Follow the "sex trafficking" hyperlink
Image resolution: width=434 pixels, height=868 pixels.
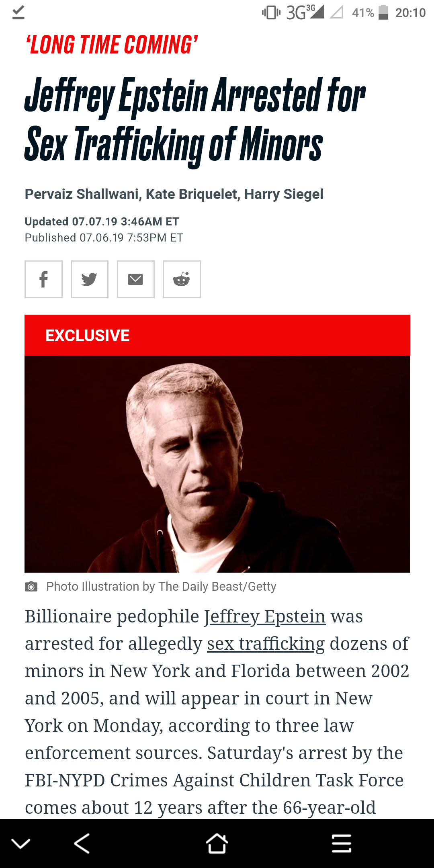click(x=266, y=644)
